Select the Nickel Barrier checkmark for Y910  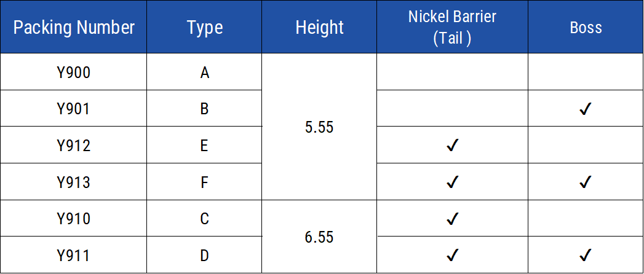pyautogui.click(x=452, y=218)
